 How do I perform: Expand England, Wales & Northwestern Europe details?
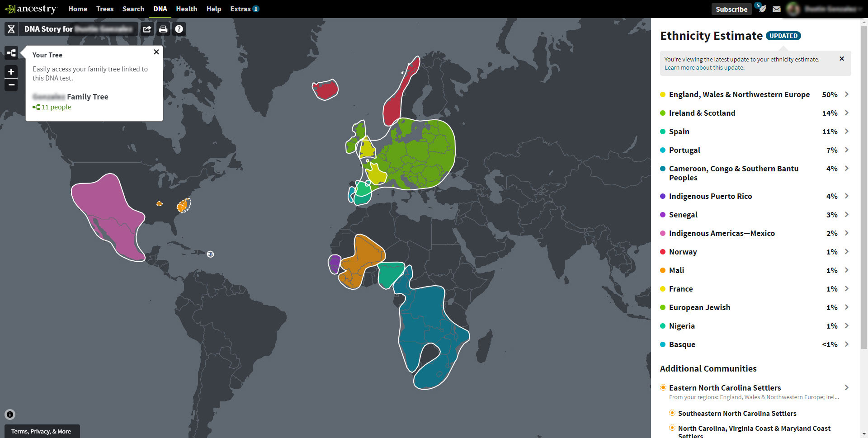pyautogui.click(x=846, y=94)
